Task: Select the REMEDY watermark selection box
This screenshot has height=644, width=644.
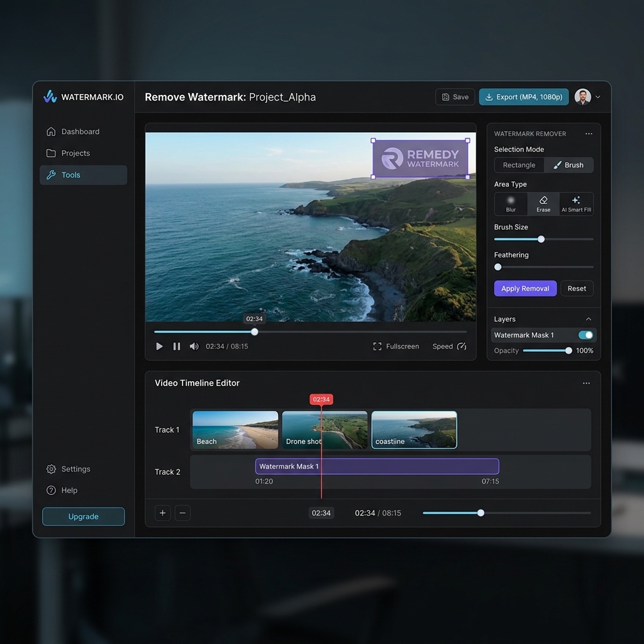Action: pos(420,158)
